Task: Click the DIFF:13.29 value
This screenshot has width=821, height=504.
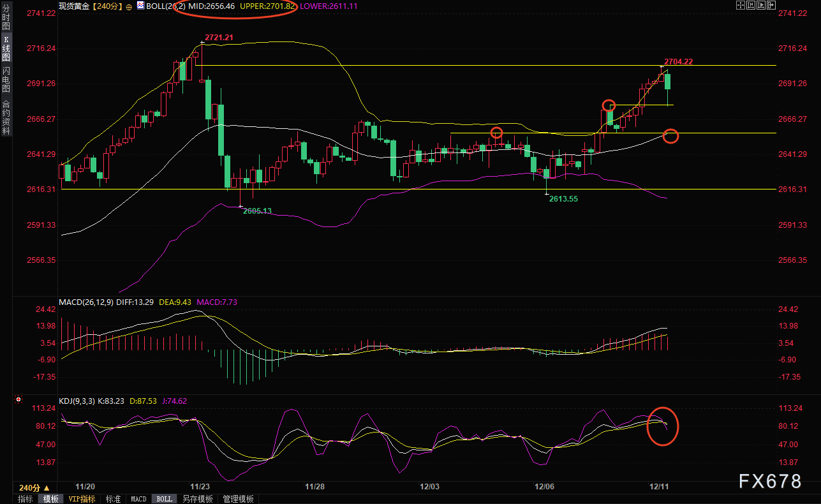Action: pyautogui.click(x=136, y=302)
